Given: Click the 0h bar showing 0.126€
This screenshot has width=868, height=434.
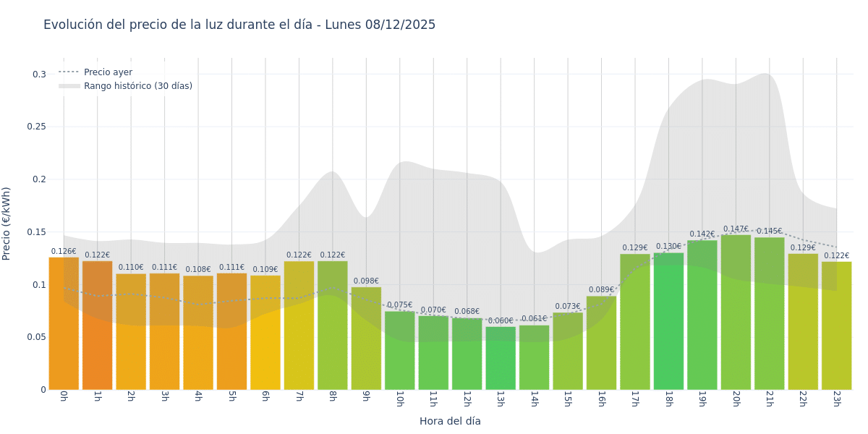Looking at the screenshot, I should tap(64, 325).
